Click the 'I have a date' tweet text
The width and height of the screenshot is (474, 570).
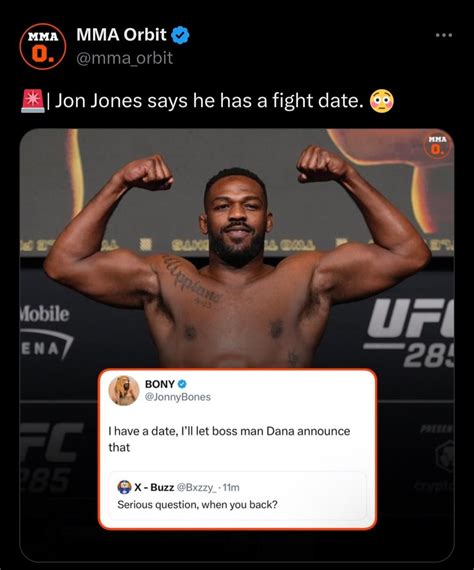(229, 439)
